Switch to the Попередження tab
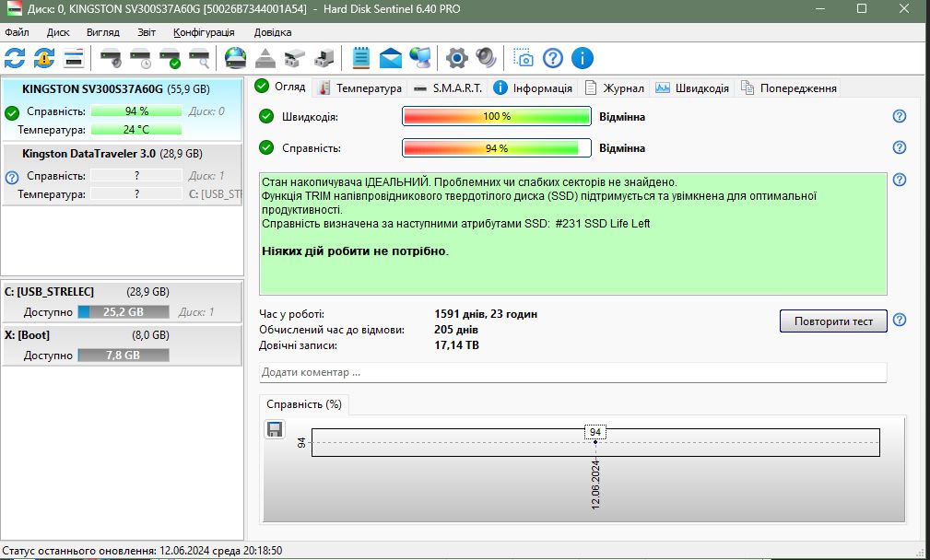Viewport: 930px width, 560px height. [x=789, y=88]
